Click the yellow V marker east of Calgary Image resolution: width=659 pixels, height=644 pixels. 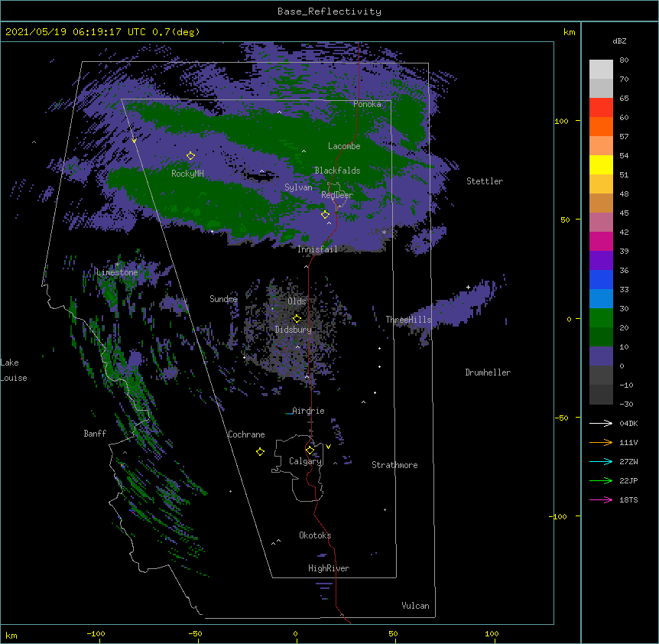click(328, 447)
